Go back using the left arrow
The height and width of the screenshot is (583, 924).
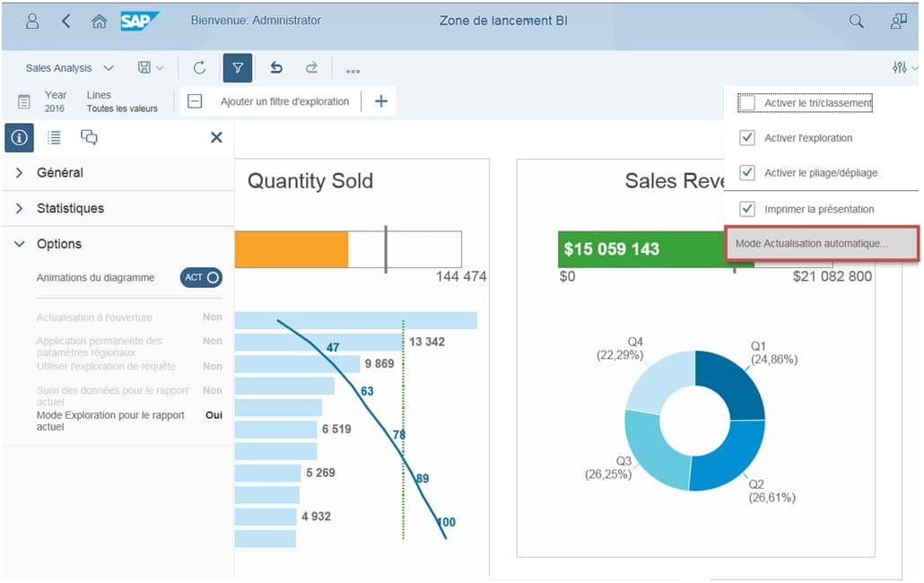click(66, 22)
